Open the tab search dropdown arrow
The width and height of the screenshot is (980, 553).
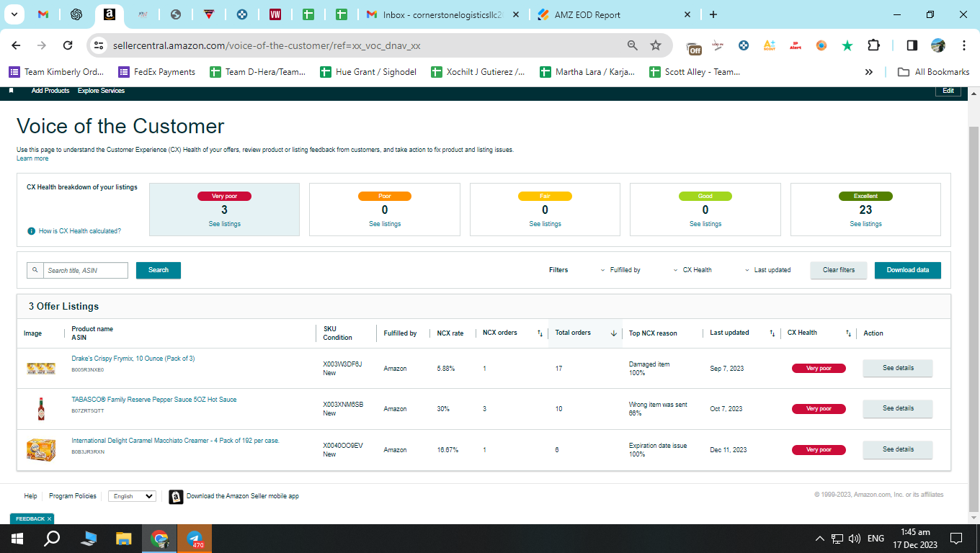tap(14, 14)
